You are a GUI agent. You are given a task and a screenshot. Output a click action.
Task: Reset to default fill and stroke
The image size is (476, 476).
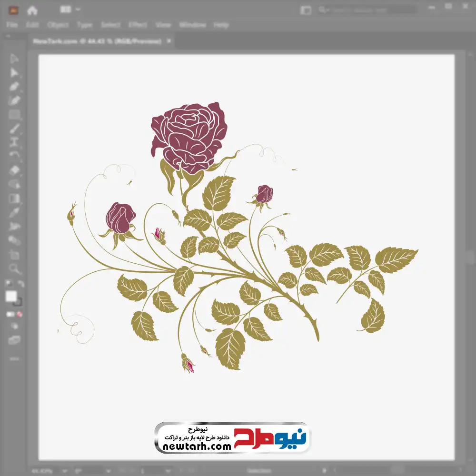click(9, 284)
